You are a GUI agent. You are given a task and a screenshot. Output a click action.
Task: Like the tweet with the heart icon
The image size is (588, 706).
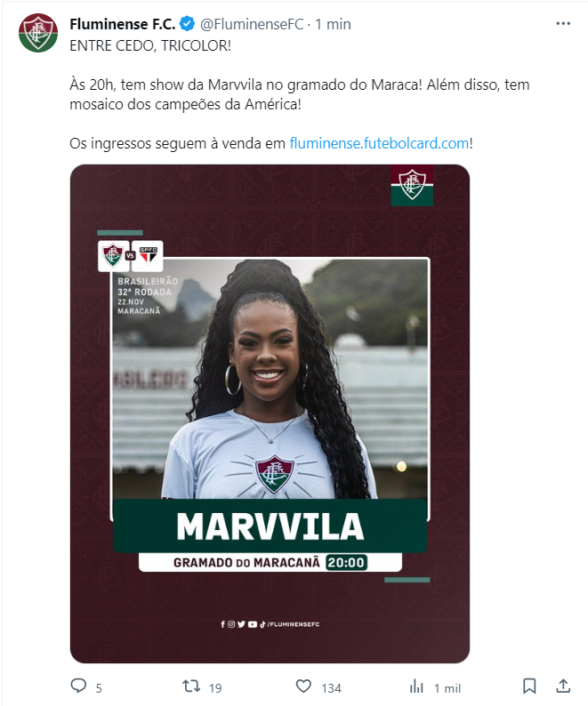[x=303, y=686]
